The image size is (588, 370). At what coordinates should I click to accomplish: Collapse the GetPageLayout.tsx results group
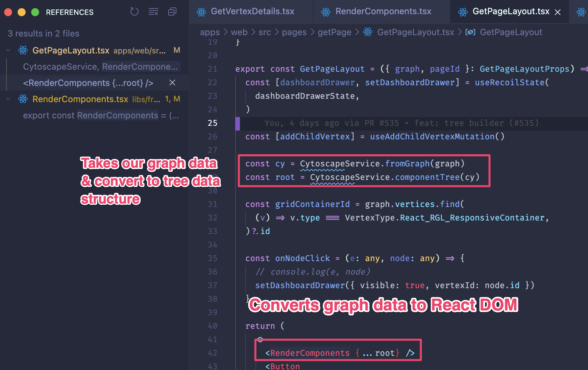[x=8, y=50]
